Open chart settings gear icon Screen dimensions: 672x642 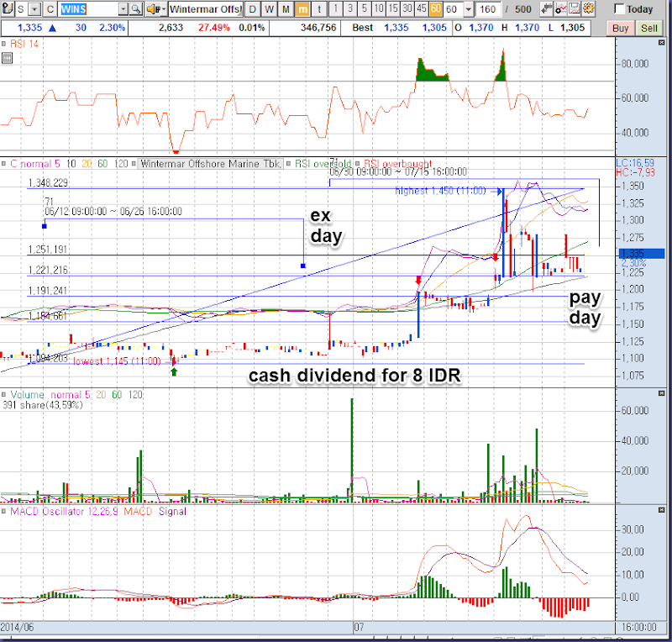tap(589, 8)
